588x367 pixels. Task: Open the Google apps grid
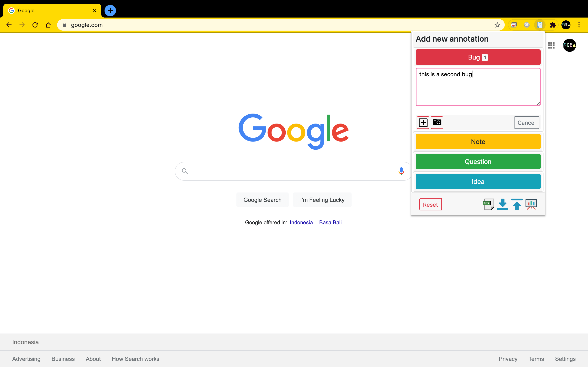551,45
